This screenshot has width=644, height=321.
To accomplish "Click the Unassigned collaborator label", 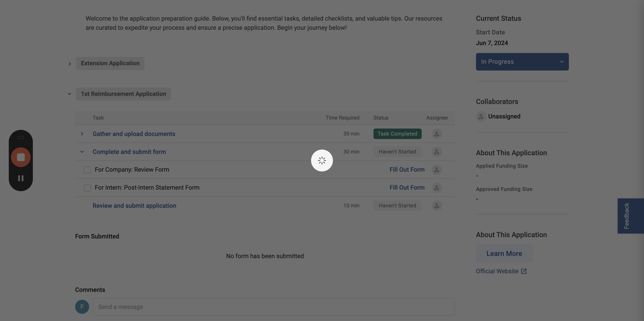I will (504, 116).
